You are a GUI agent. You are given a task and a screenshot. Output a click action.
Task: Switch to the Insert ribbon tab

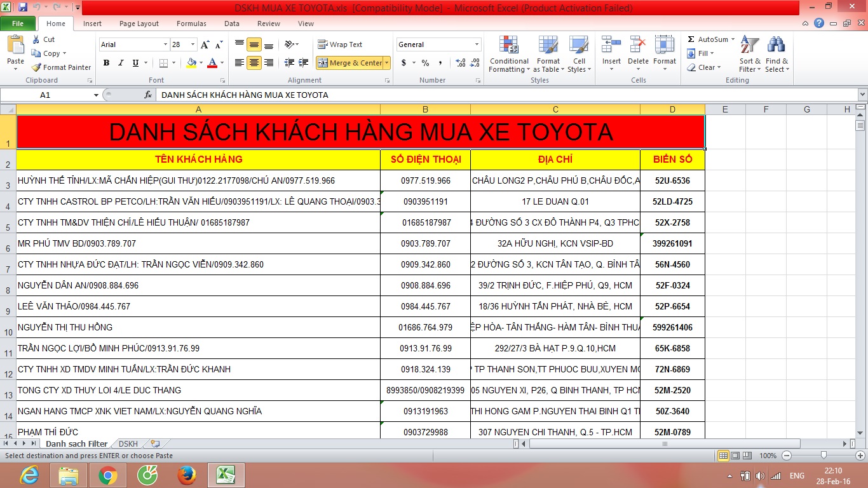click(x=92, y=24)
